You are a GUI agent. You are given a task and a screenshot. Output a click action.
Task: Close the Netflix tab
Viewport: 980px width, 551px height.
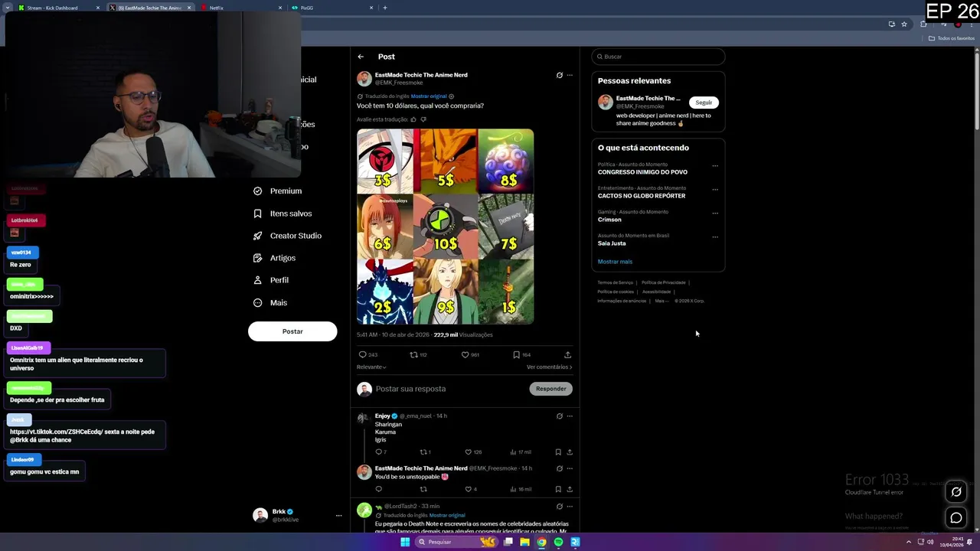[x=280, y=8]
